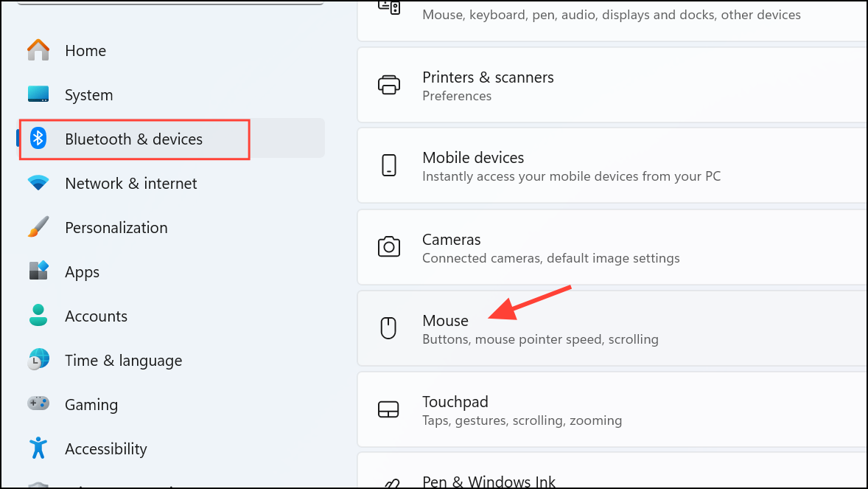This screenshot has height=489, width=868.
Task: Click the paintbrush icon for Personalization
Action: point(38,227)
